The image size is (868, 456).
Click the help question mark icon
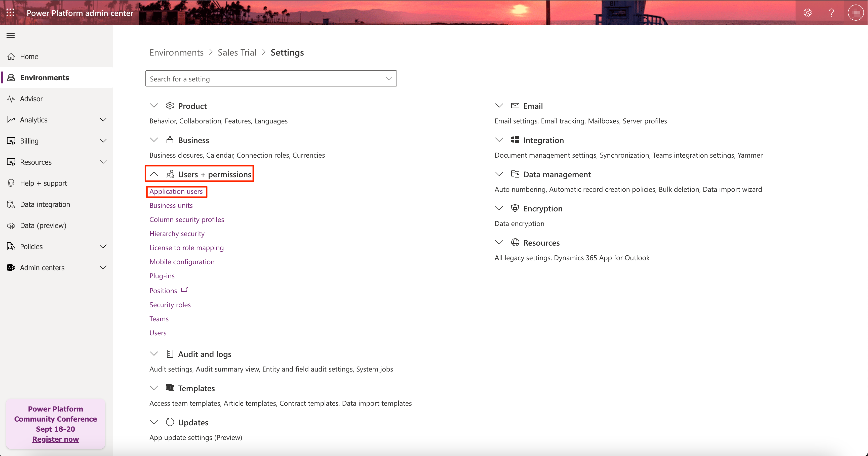pyautogui.click(x=831, y=13)
